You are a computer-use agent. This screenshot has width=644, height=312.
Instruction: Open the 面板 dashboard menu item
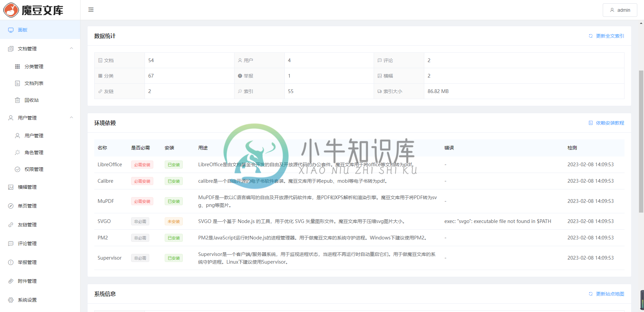[40, 30]
